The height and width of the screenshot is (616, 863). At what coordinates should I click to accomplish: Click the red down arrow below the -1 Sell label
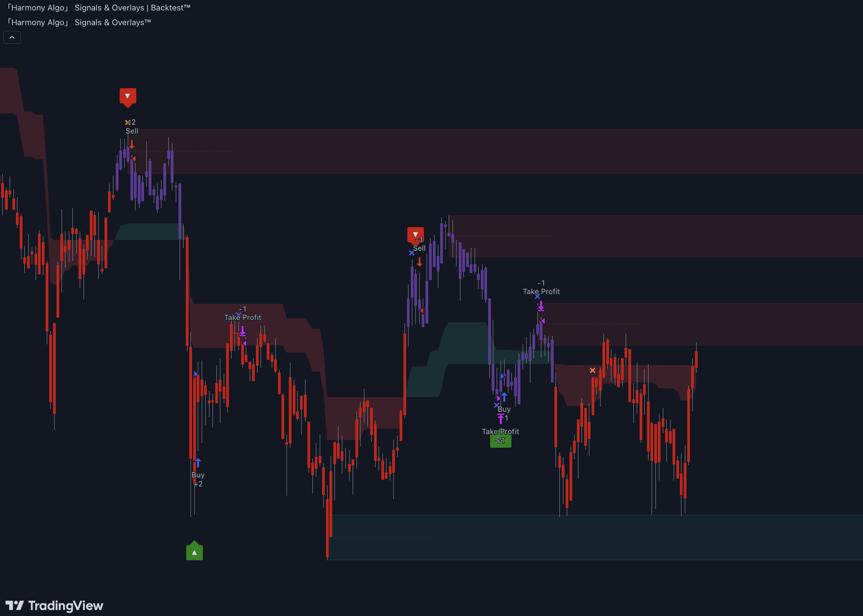[x=419, y=262]
